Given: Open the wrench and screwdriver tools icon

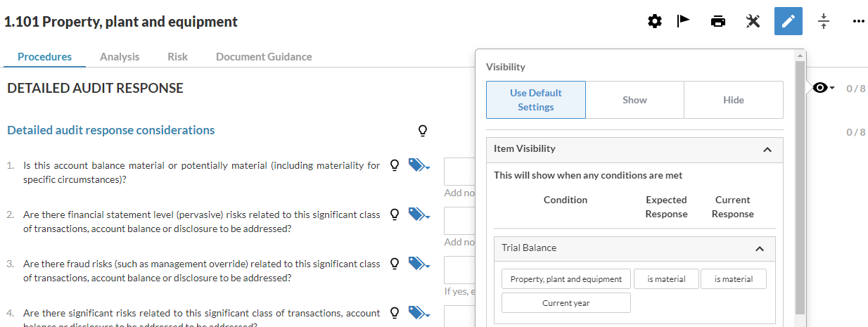Looking at the screenshot, I should (753, 22).
